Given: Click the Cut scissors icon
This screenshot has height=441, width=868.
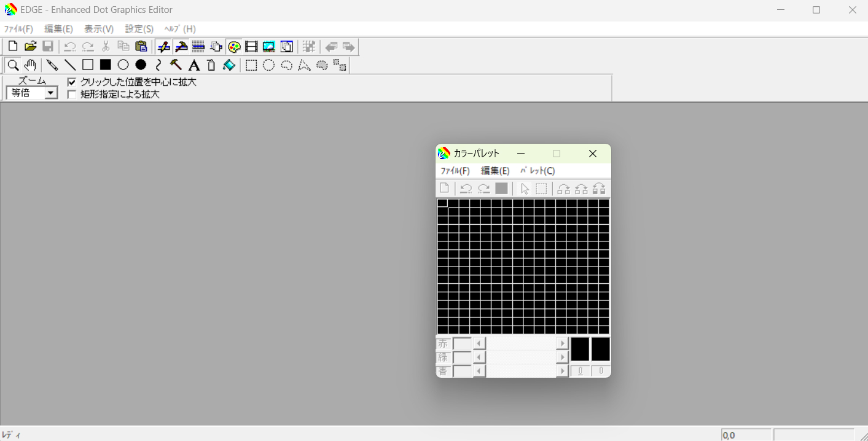Looking at the screenshot, I should (106, 47).
